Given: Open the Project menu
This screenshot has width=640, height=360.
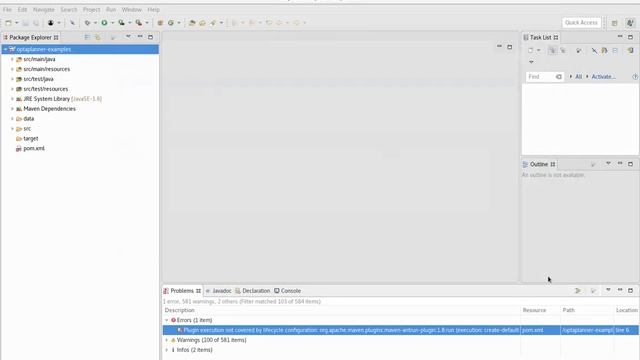Looking at the screenshot, I should (x=91, y=9).
